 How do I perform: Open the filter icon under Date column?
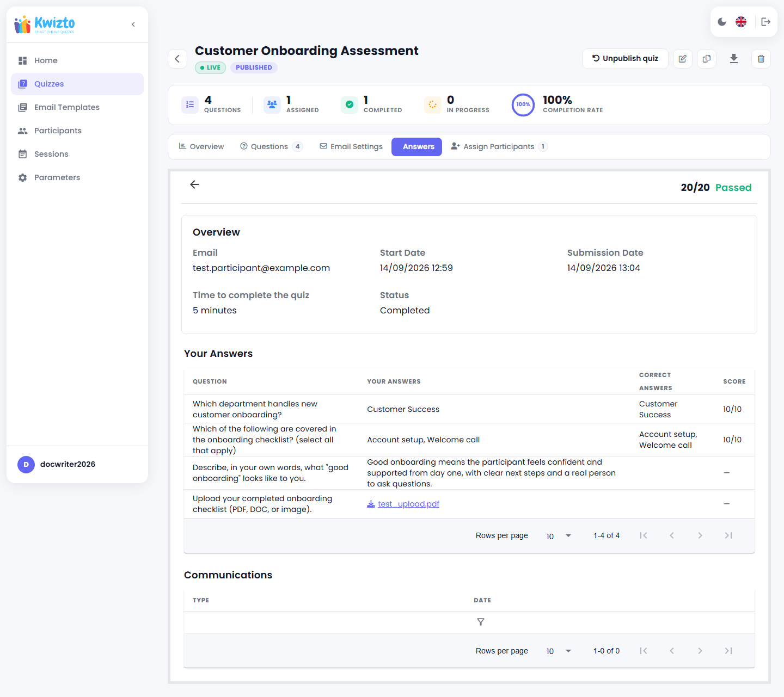click(481, 622)
